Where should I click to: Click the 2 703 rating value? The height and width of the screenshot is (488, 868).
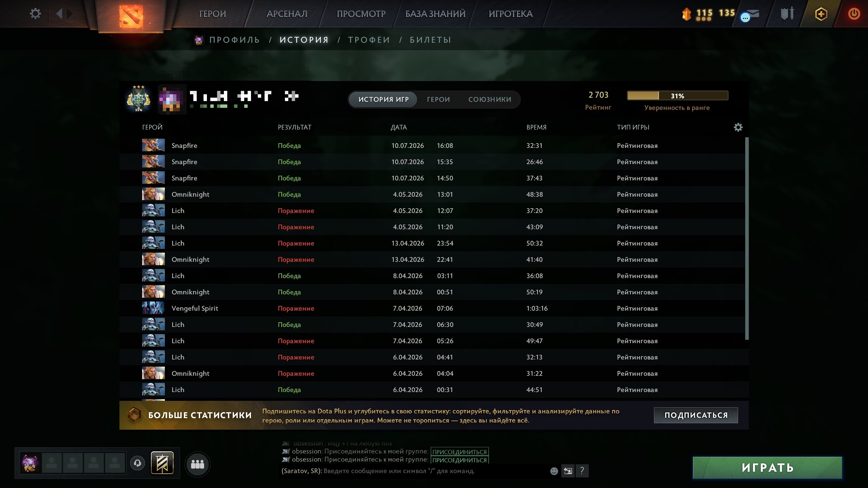point(598,95)
